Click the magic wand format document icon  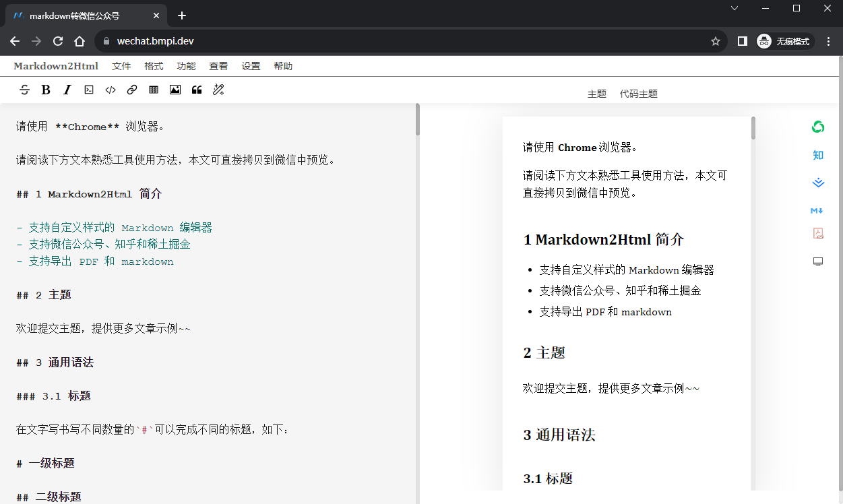coord(218,90)
